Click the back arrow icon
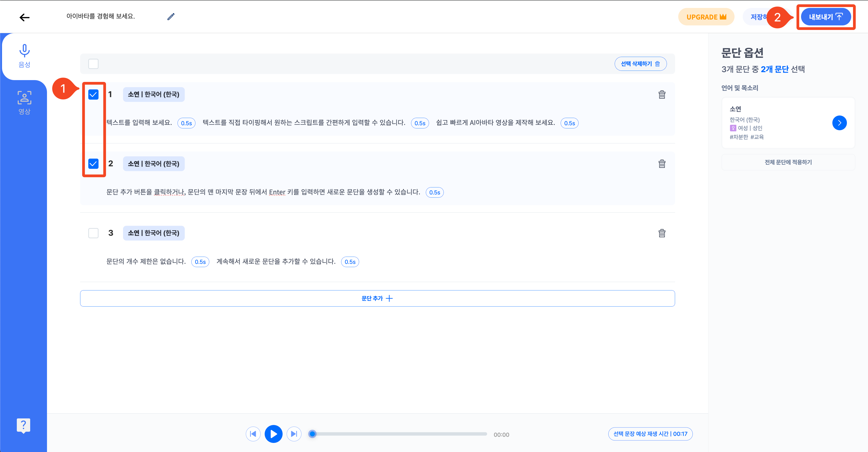Screen dimensions: 868x452 pos(24,17)
